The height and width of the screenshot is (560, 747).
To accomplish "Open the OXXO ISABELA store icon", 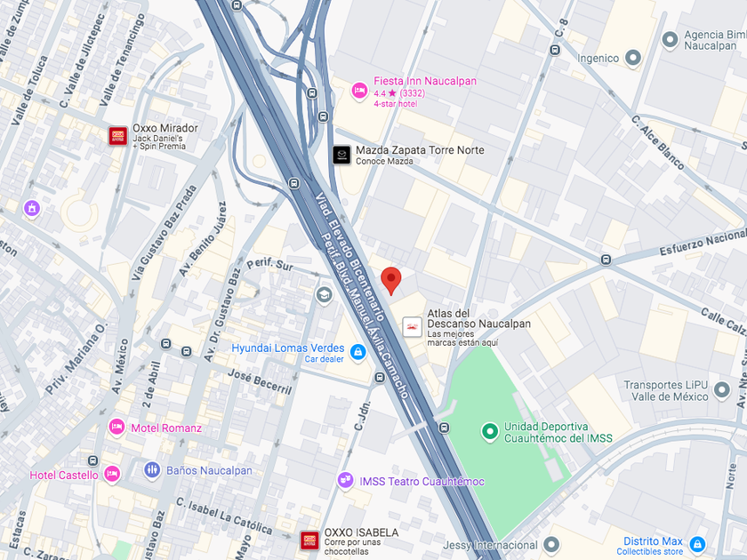I will [309, 540].
